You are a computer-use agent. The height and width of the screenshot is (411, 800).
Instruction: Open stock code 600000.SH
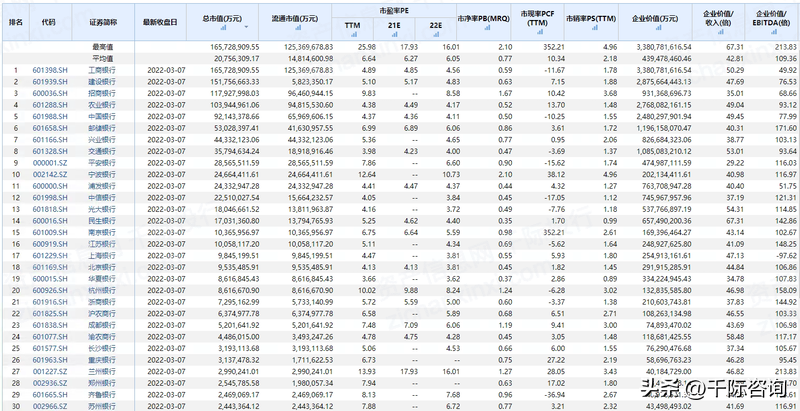click(50, 186)
